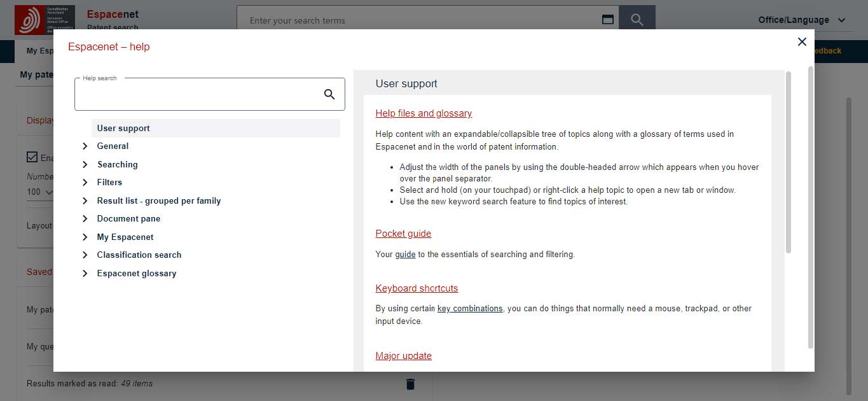
Task: Open the Major update link
Action: point(403,356)
